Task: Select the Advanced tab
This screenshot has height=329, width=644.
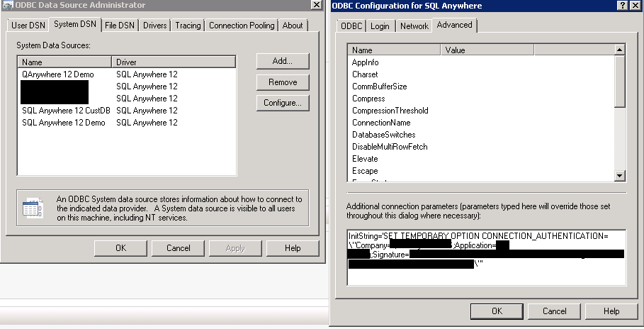Action: [x=454, y=25]
